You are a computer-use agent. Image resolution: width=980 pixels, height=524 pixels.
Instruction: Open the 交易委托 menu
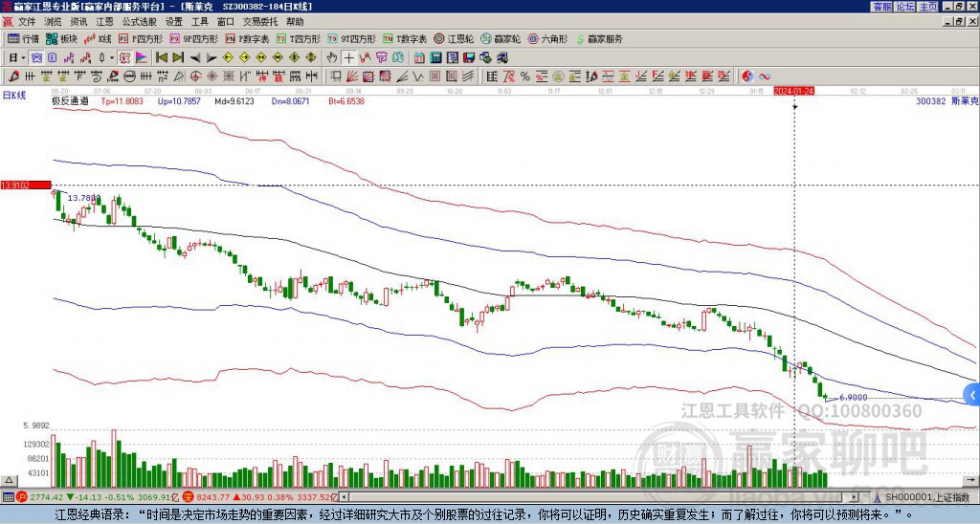(260, 22)
